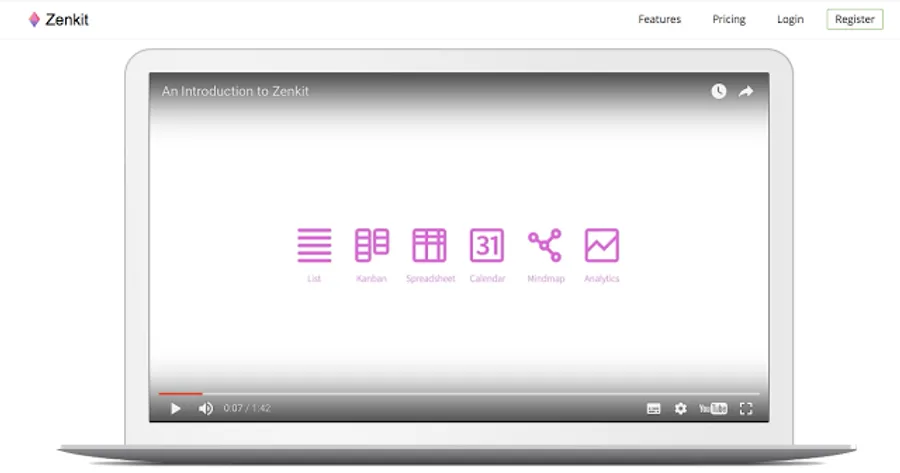Select the Mindmap view icon

pos(545,245)
